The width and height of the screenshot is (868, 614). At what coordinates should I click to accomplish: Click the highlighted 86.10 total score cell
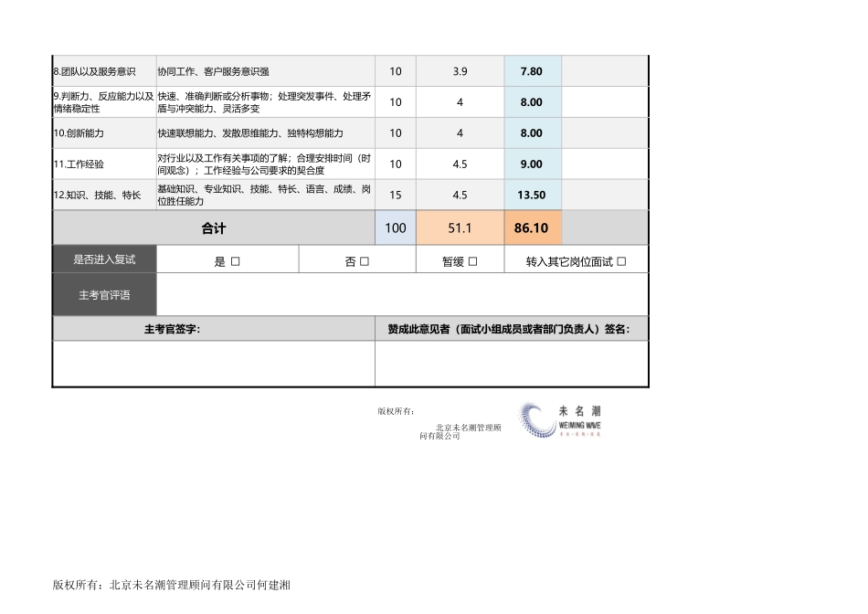tap(530, 228)
